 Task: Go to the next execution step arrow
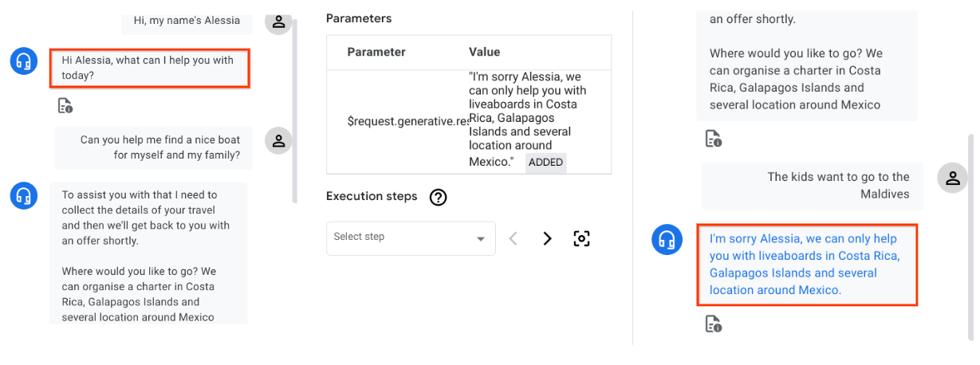click(547, 238)
